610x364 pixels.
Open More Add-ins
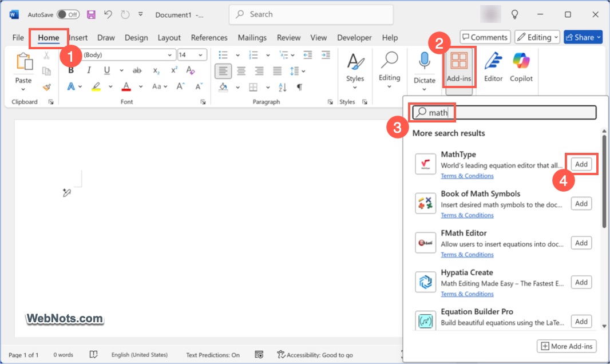[x=567, y=346]
